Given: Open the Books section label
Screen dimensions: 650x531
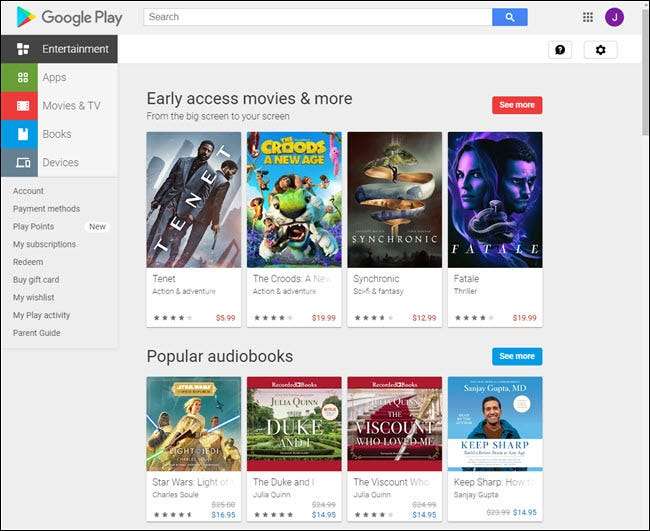Looking at the screenshot, I should point(57,134).
